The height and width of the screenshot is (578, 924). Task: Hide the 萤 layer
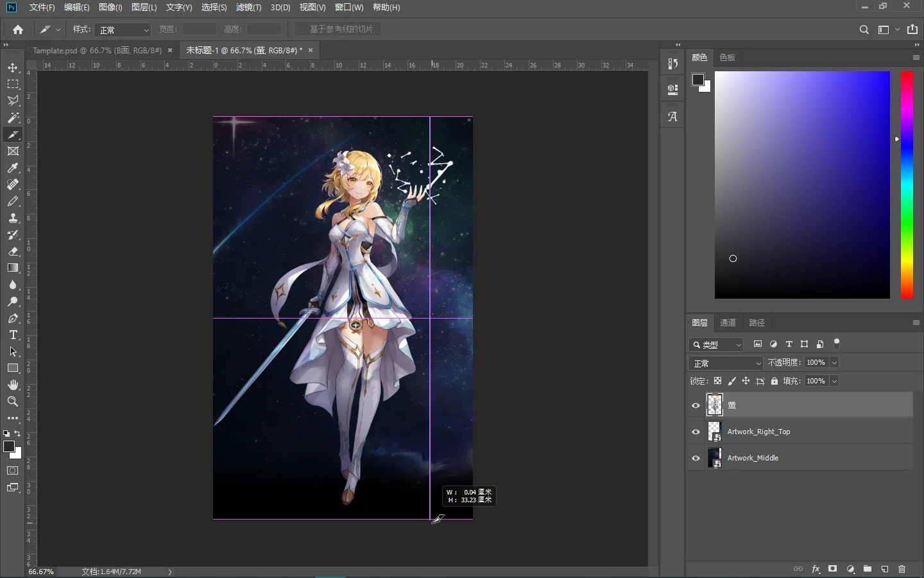tap(696, 405)
